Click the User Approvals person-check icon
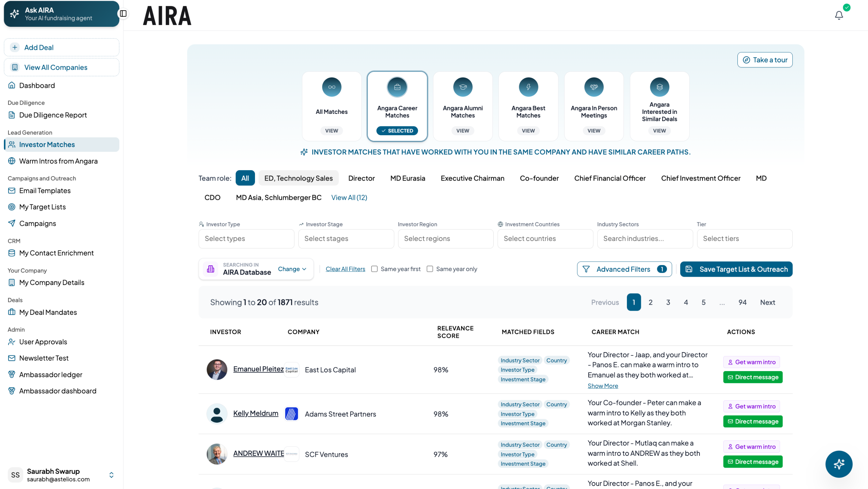Screen dimensions: 868x489 [x=12, y=342]
